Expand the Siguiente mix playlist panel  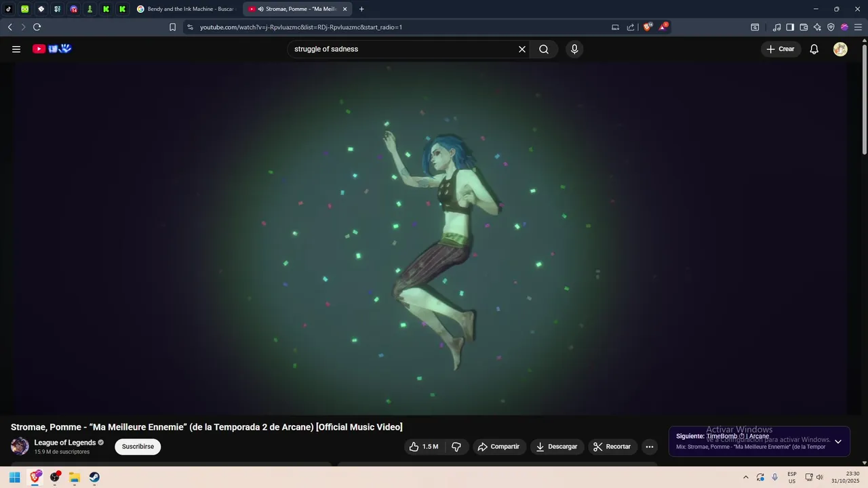pyautogui.click(x=838, y=441)
